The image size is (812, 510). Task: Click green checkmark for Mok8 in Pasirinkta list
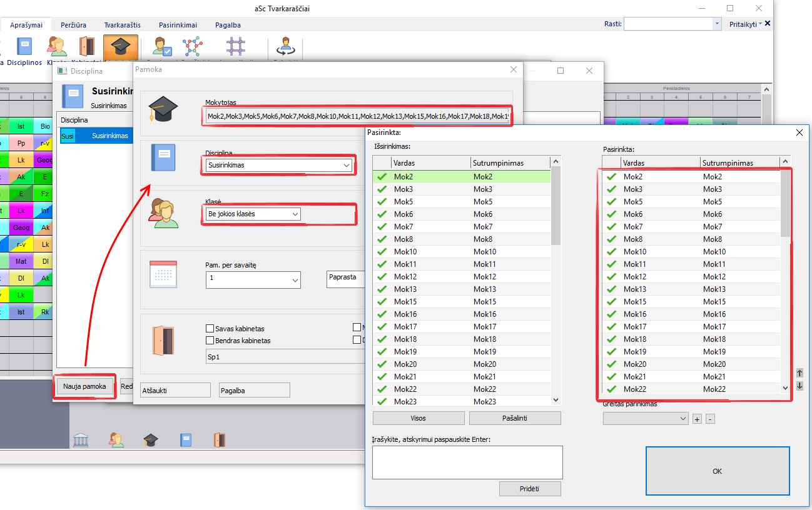click(612, 239)
